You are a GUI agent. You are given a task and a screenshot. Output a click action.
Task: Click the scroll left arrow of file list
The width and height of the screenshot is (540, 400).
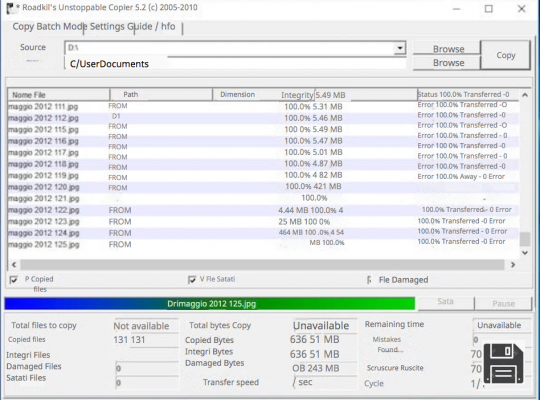14,265
